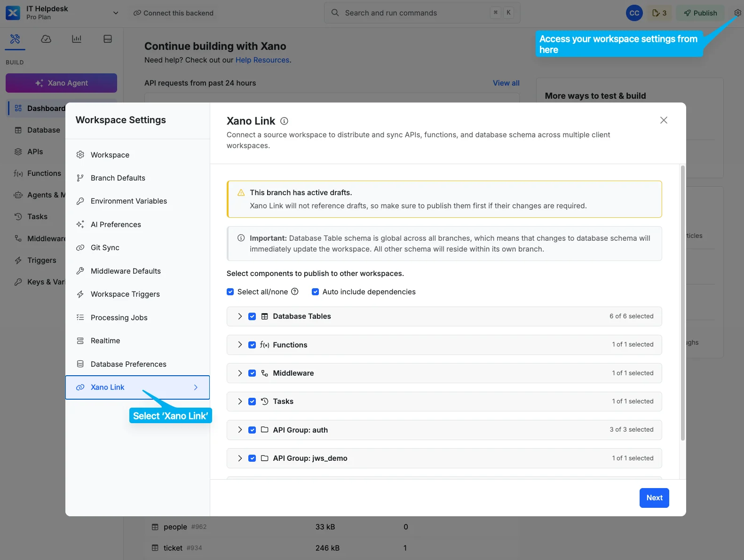The image size is (744, 560).
Task: Select Xano Link in settings menu
Action: (137, 387)
